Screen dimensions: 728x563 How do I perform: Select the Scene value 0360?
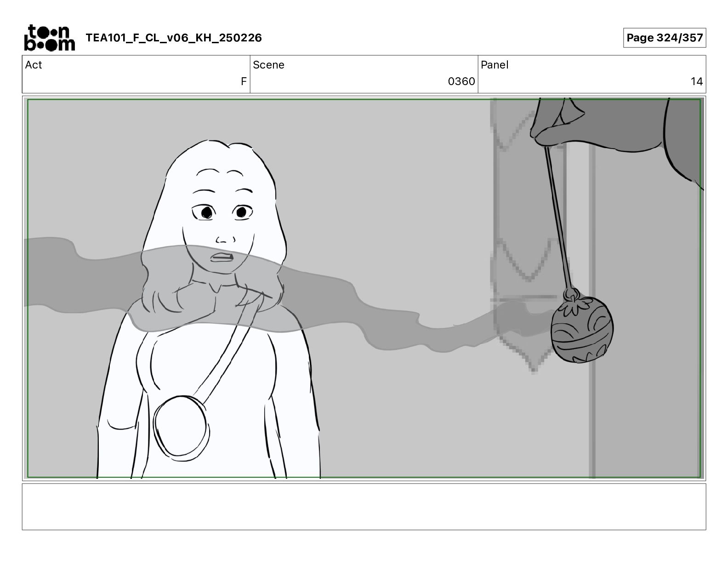pos(461,81)
